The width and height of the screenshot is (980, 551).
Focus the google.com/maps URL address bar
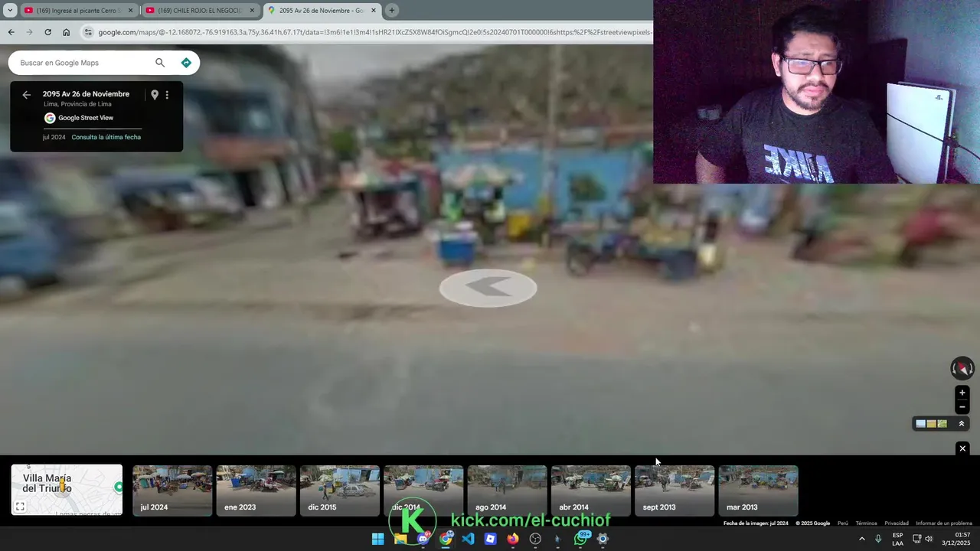(374, 32)
